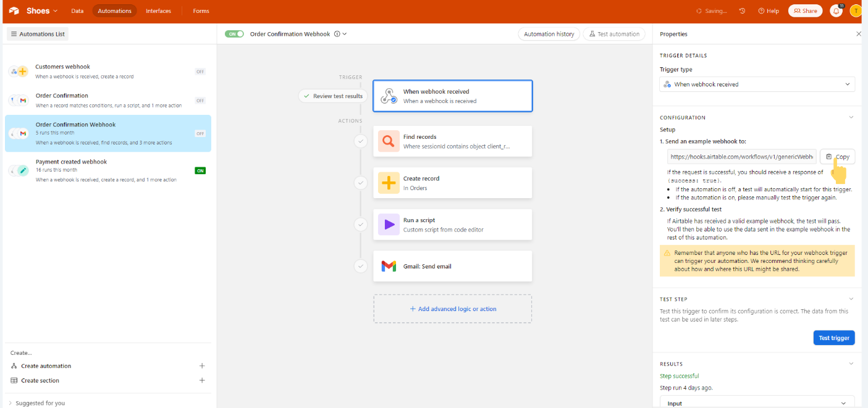The image size is (868, 408).
Task: Open the notifications bell
Action: point(836,10)
